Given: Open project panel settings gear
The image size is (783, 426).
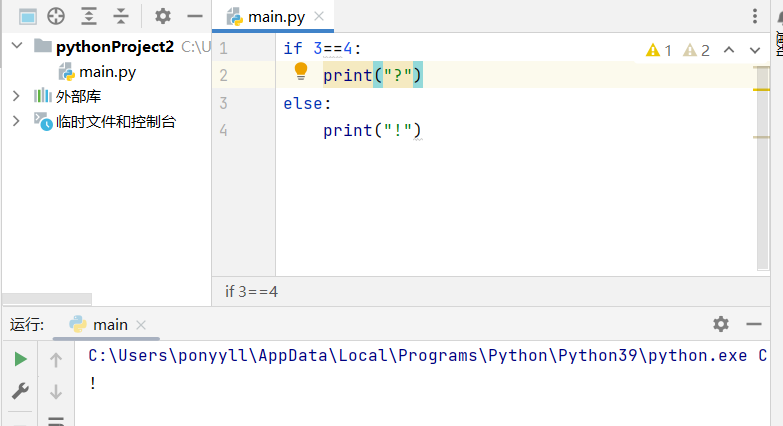Looking at the screenshot, I should coord(163,16).
